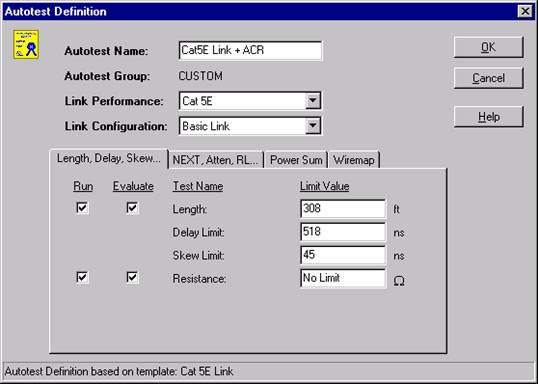
Task: Open the Power Sum tab
Action: 296,160
